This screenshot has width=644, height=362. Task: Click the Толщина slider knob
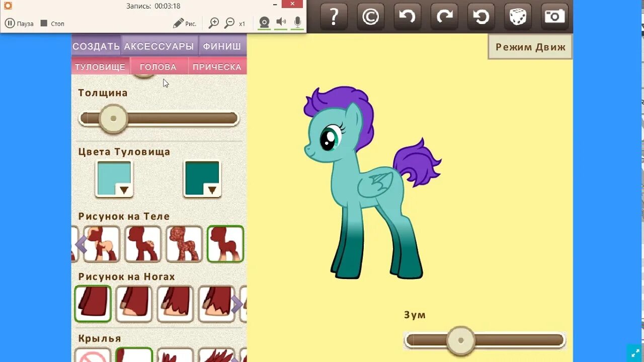pyautogui.click(x=113, y=119)
